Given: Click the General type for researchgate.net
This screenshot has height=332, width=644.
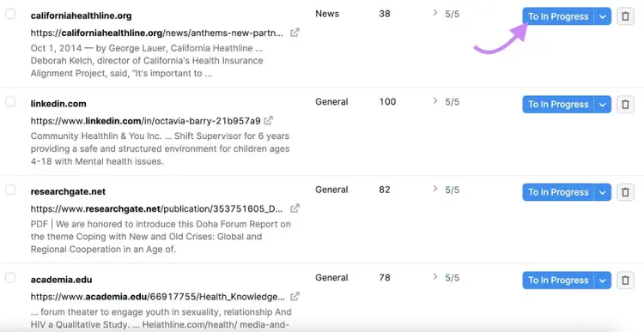Looking at the screenshot, I should tap(331, 190).
